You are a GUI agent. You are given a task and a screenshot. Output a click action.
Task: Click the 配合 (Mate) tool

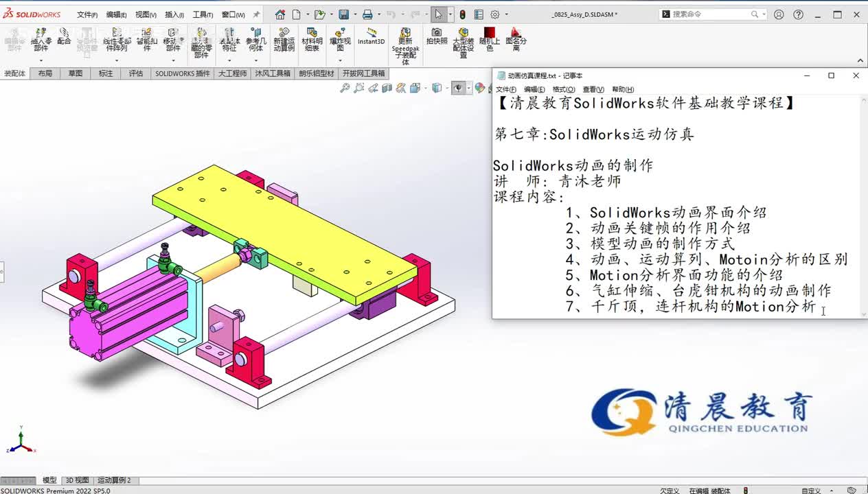tap(64, 36)
